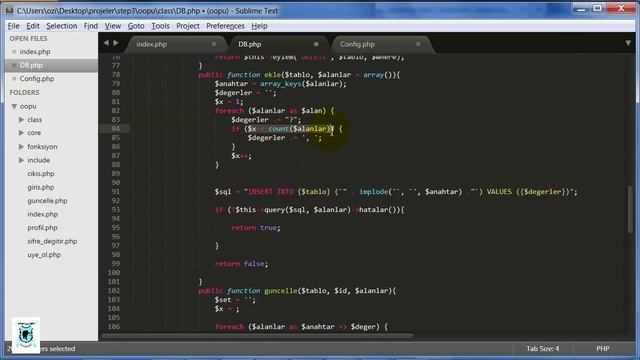Open index.php under oopu folder
Screen dimensions: 640x360
pos(42,214)
